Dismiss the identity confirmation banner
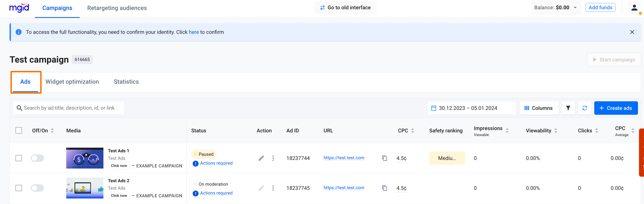644x204 pixels. (x=632, y=32)
